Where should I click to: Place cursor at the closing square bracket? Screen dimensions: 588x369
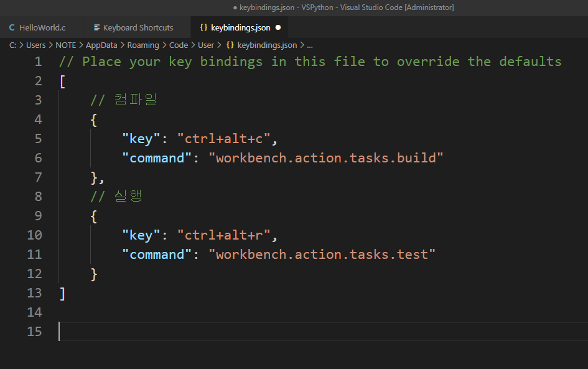[63, 293]
